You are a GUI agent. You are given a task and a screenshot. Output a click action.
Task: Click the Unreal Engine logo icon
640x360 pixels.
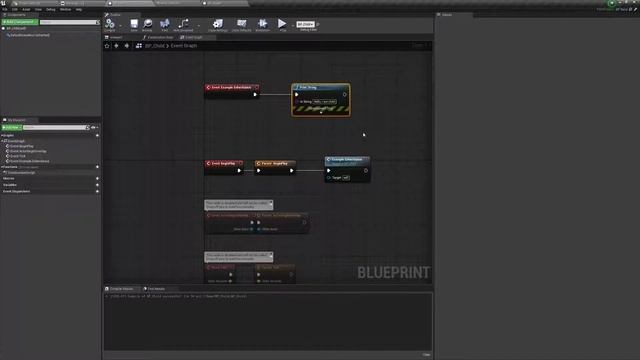(x=3, y=3)
